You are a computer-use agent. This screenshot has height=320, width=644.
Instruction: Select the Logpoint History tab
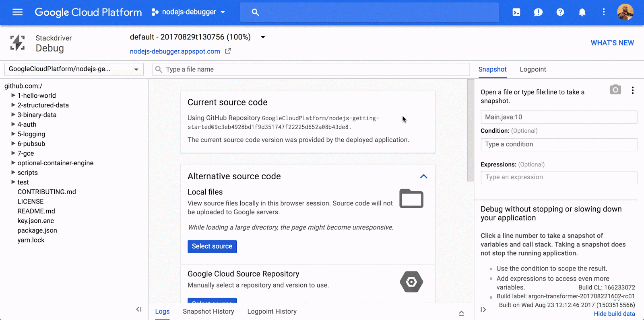[x=272, y=311]
